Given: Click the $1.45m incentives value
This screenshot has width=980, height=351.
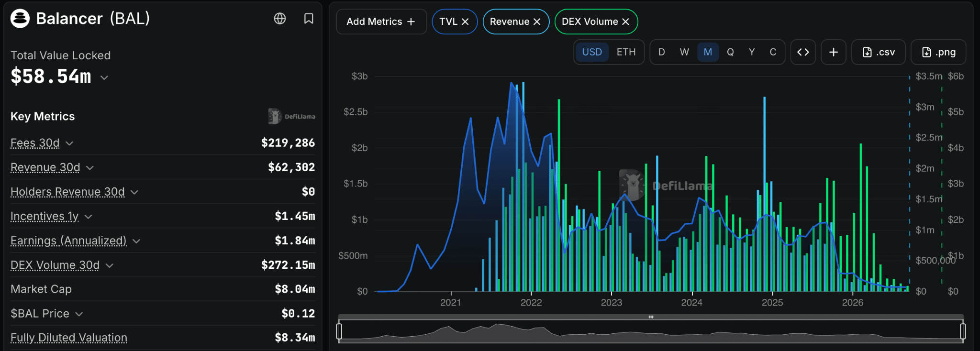Looking at the screenshot, I should point(295,216).
